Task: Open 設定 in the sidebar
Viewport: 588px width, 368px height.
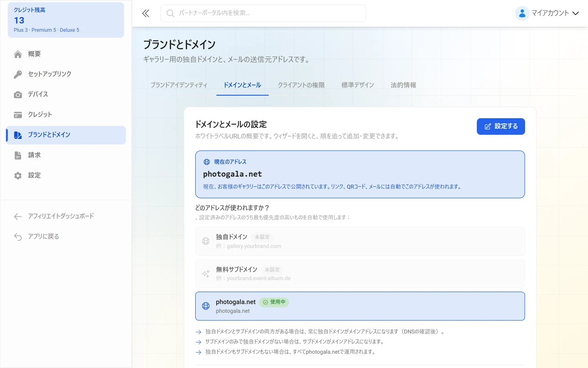Action: [x=66, y=175]
